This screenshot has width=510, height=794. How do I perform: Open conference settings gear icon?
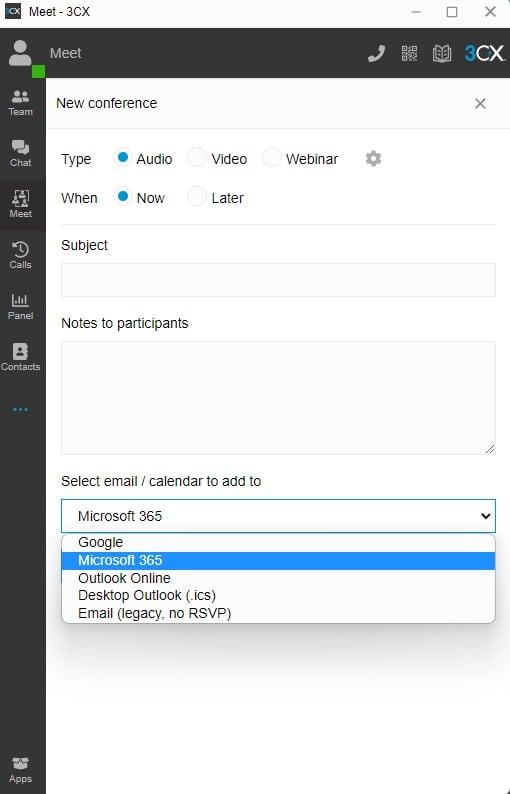click(x=373, y=158)
